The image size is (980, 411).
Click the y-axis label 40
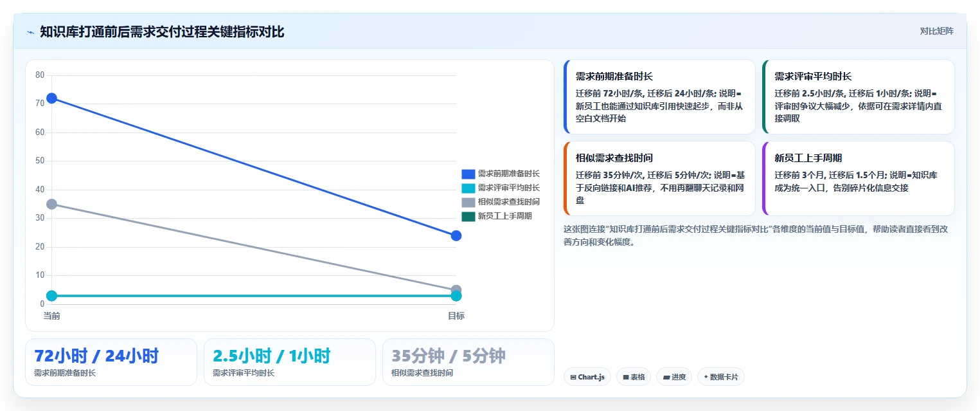click(x=40, y=189)
